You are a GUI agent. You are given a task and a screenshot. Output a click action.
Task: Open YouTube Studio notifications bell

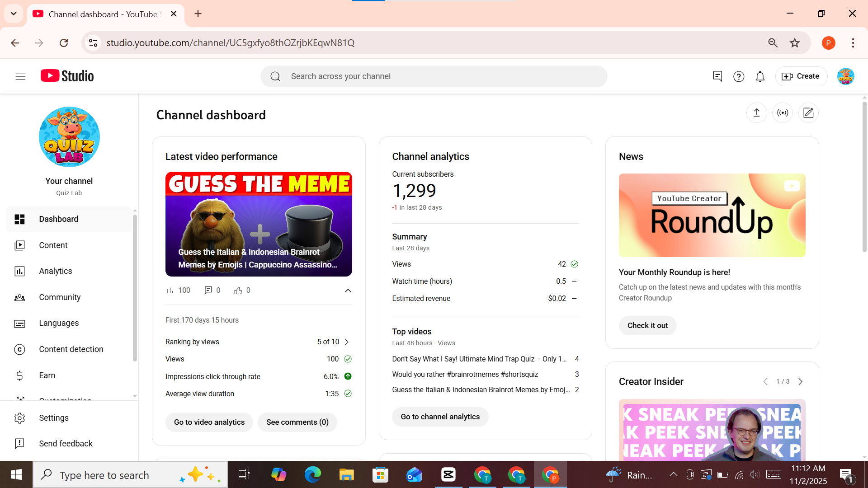(760, 76)
